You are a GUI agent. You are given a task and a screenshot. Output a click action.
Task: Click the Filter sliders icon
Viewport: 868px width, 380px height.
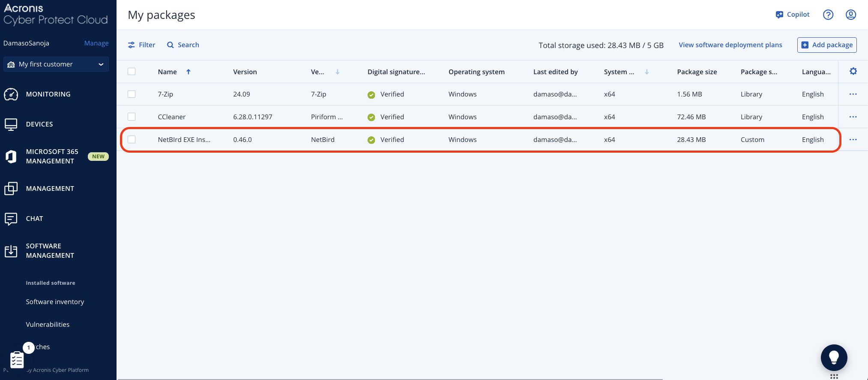coord(132,45)
